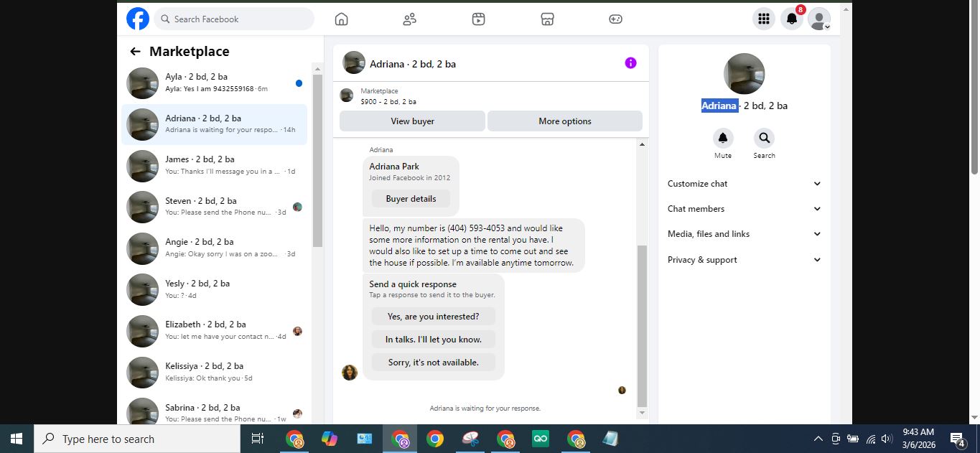Open Angie conversation in the list
The height and width of the screenshot is (453, 980).
click(x=214, y=248)
